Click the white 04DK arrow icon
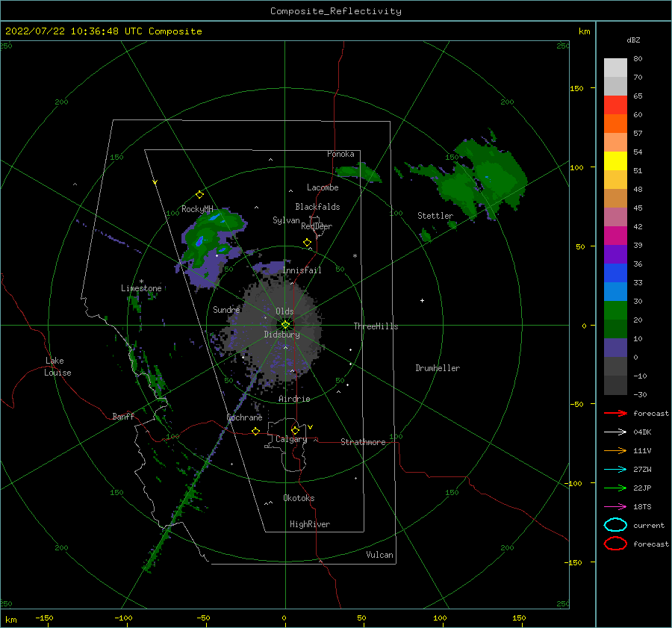 tap(615, 432)
